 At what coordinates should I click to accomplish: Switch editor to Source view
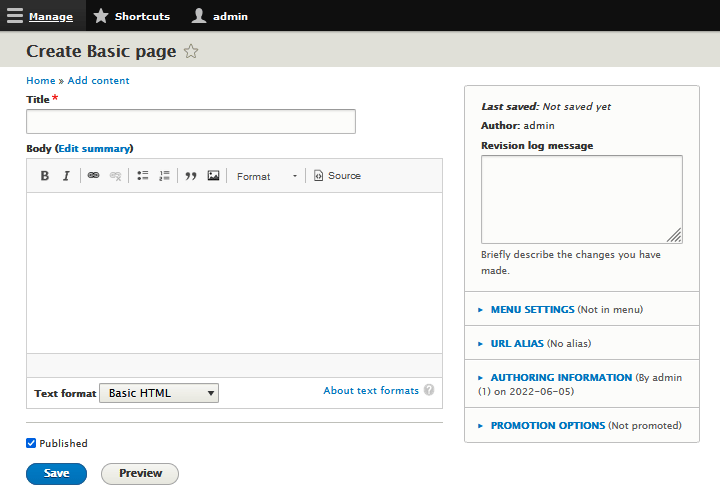point(337,176)
